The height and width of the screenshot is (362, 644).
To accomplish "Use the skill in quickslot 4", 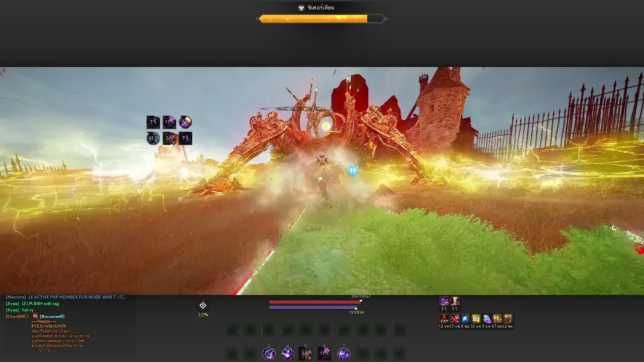I will point(288,354).
